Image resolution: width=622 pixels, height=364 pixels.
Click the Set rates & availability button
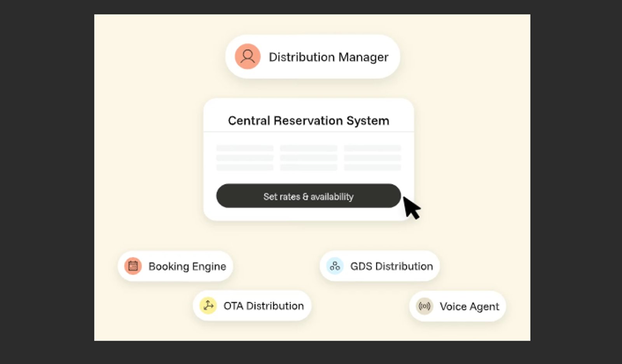click(x=308, y=196)
